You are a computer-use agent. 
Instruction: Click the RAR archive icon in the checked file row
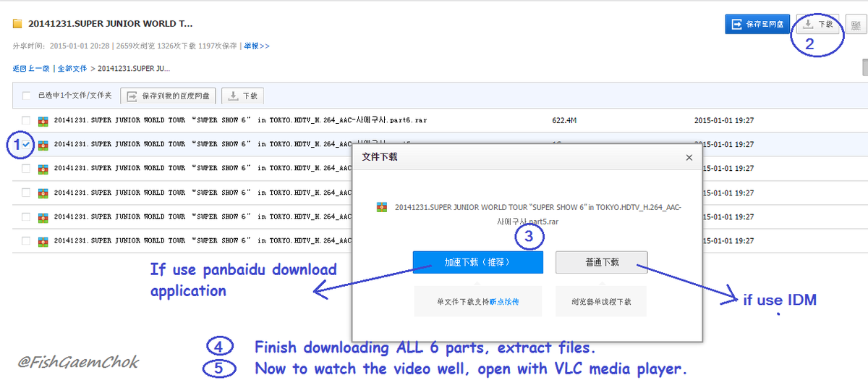tap(43, 144)
